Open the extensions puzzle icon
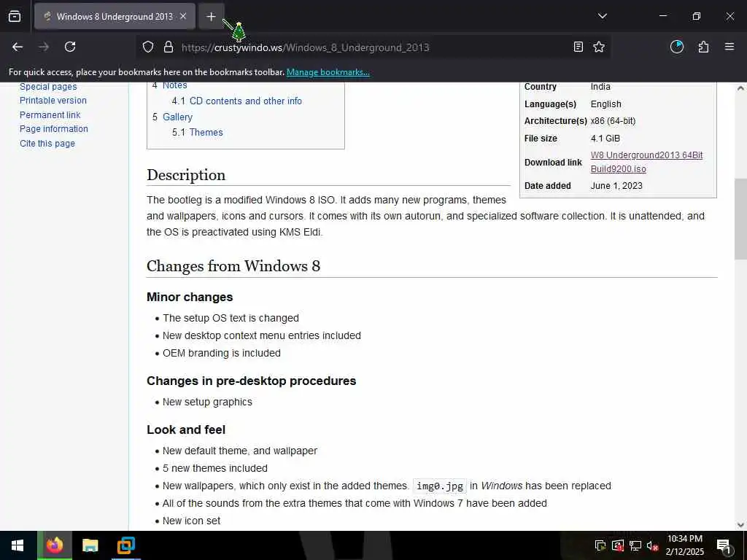 point(703,47)
